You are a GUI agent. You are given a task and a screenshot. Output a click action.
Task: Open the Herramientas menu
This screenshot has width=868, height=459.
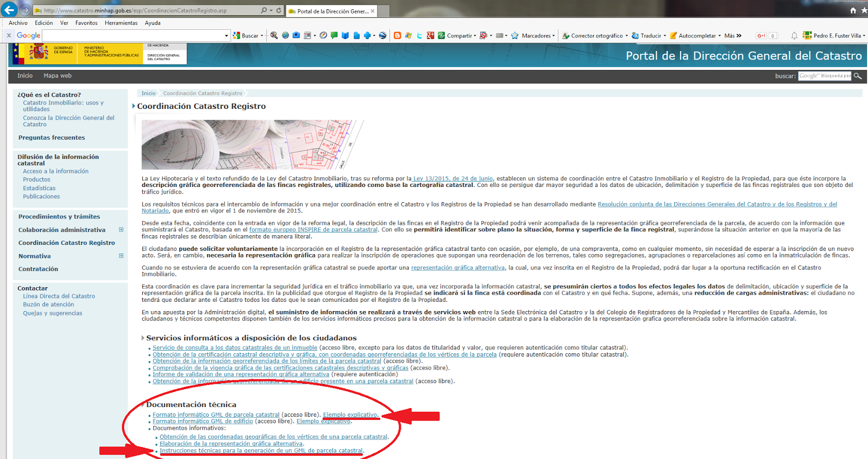(x=121, y=23)
